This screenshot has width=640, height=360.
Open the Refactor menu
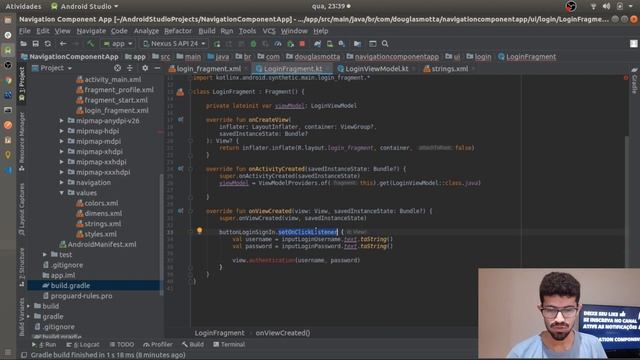[x=178, y=31]
